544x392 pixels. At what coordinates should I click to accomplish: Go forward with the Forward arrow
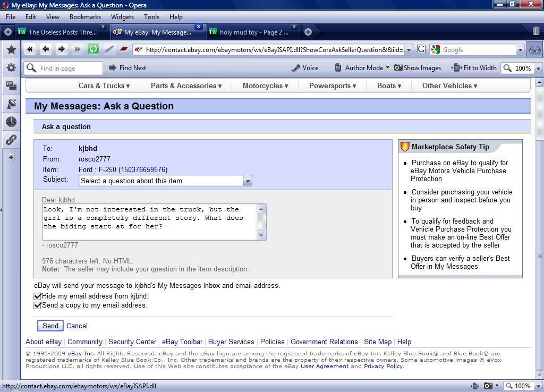(x=62, y=49)
